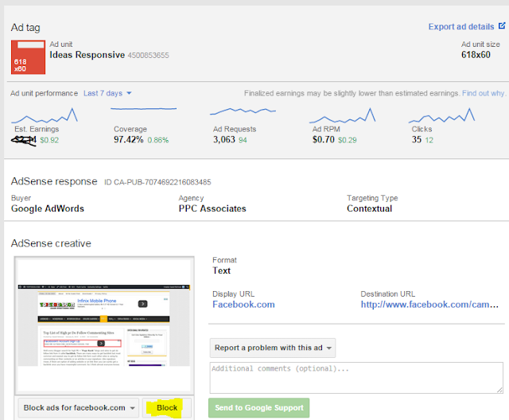Click the Ad RPM sparkline chart
The width and height of the screenshot is (509, 420).
click(x=343, y=115)
